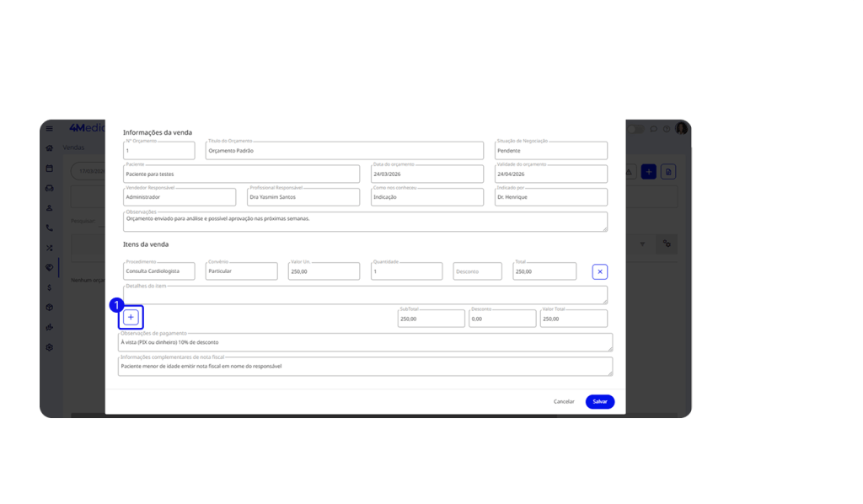Viewport: 863px width, 504px height.
Task: Open the phone icon in sidebar
Action: coord(50,228)
